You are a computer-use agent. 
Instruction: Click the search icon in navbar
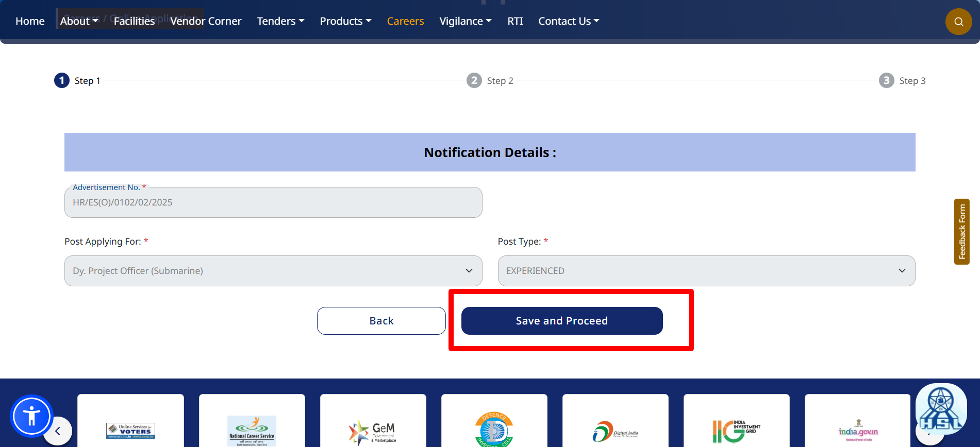click(958, 22)
